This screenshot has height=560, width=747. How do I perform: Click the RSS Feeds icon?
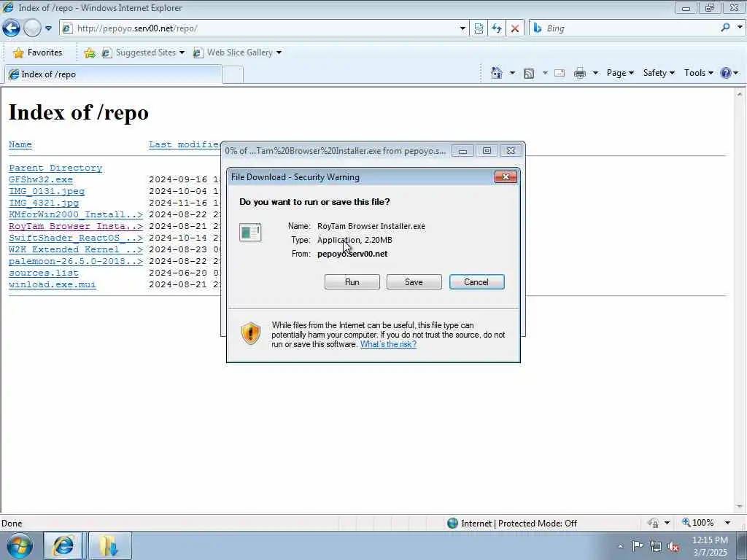coord(529,74)
